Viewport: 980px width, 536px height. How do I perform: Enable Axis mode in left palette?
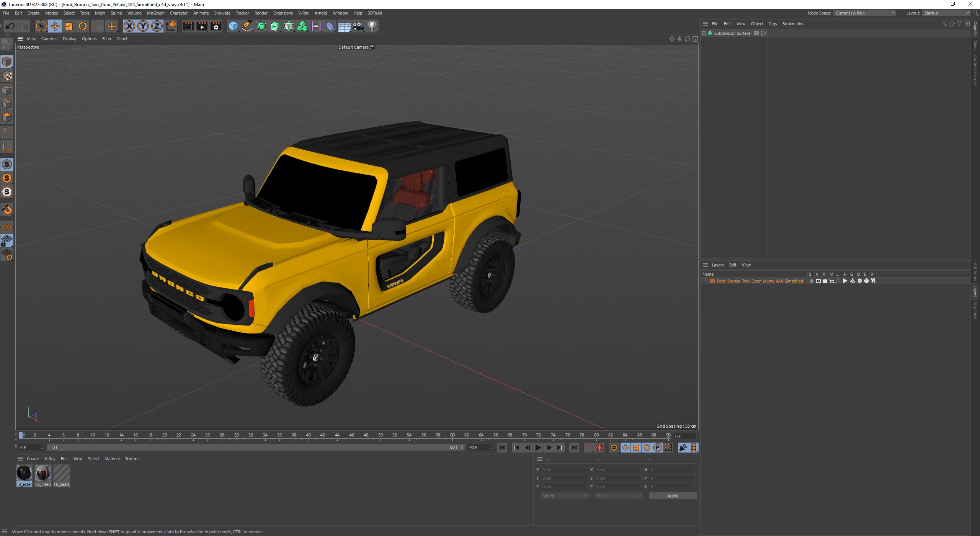click(7, 147)
